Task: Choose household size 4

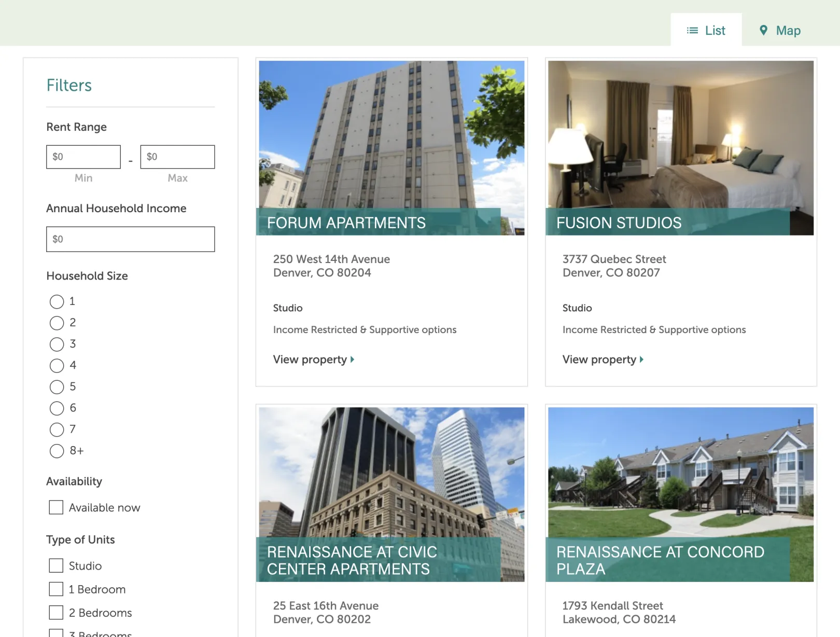Action: pyautogui.click(x=57, y=366)
